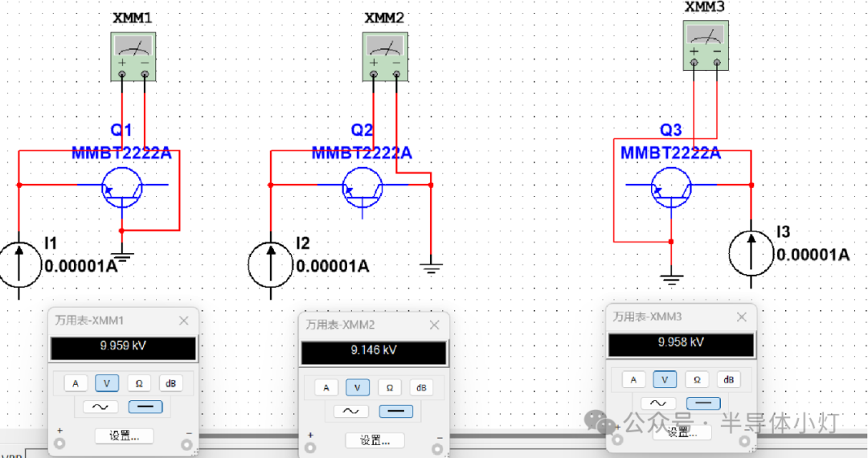Select the ground symbol under Q1
Image resolution: width=868 pixels, height=458 pixels.
(122, 257)
